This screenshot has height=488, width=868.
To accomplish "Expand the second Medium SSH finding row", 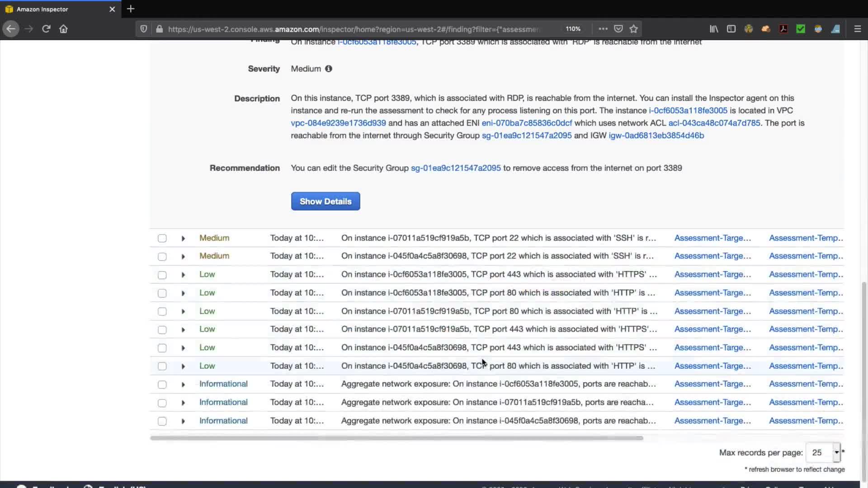I will coord(183,257).
